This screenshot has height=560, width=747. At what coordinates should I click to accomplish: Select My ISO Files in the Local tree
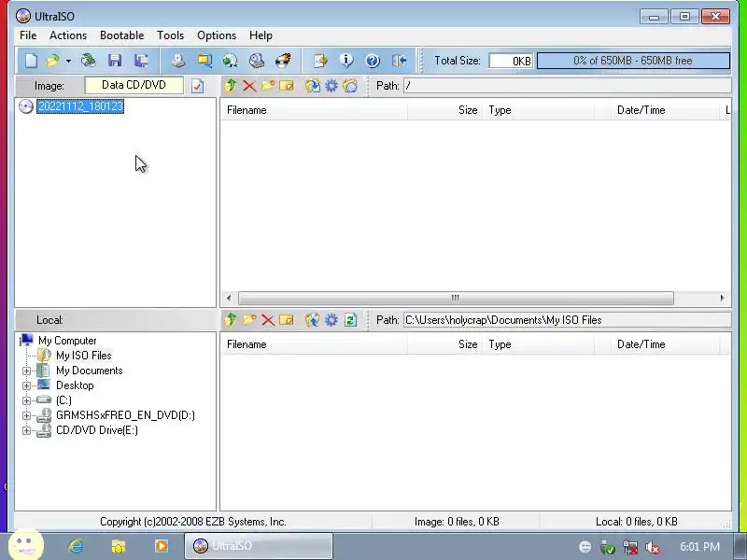click(x=84, y=356)
